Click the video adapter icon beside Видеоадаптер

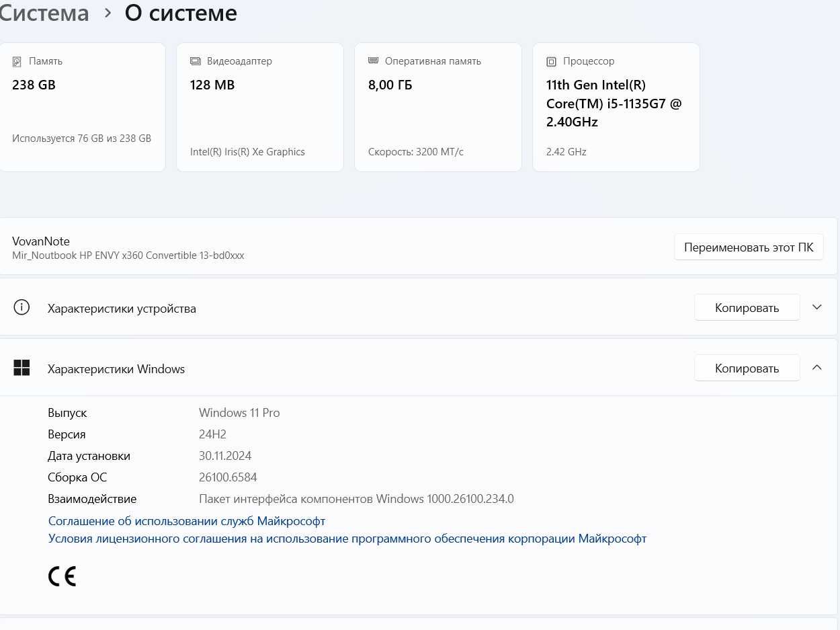click(196, 61)
